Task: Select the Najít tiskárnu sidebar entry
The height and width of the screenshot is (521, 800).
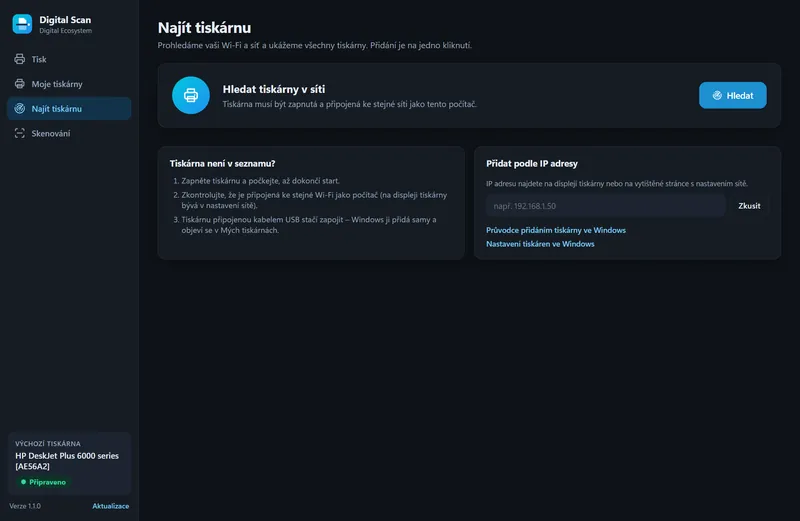Action: click(69, 109)
